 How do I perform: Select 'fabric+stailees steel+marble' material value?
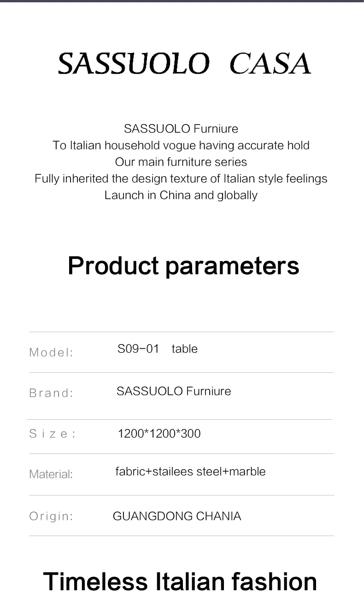[190, 471]
